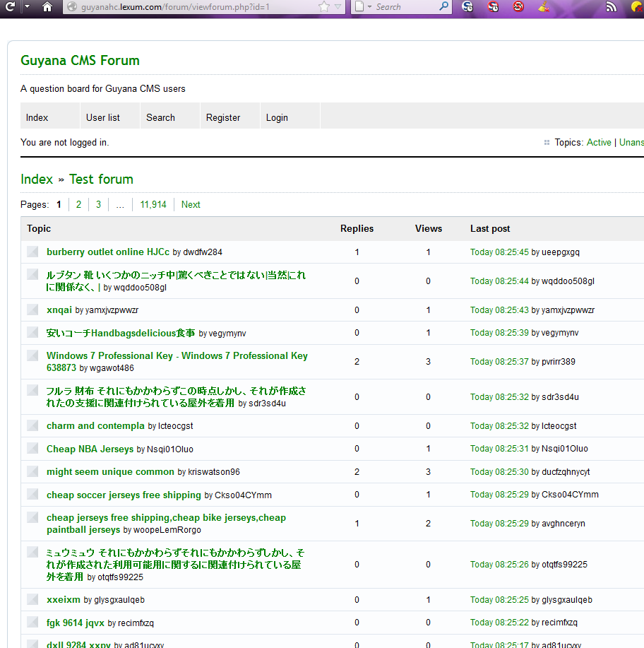Click the red crossed-out S toolbar icon

518,7
